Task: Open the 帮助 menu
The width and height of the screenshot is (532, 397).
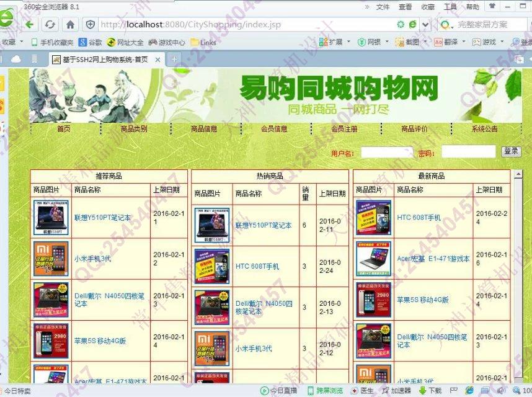Action: click(x=472, y=7)
